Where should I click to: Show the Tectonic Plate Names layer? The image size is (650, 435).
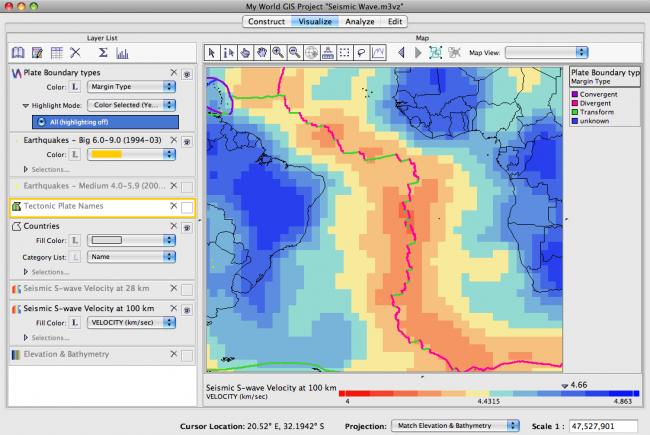187,206
